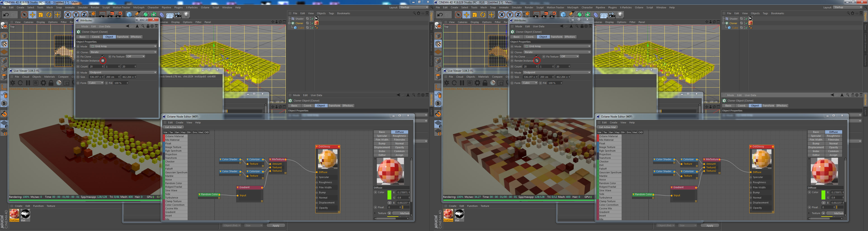Enable Render Instances checkbox in left Attributes window

103,60
